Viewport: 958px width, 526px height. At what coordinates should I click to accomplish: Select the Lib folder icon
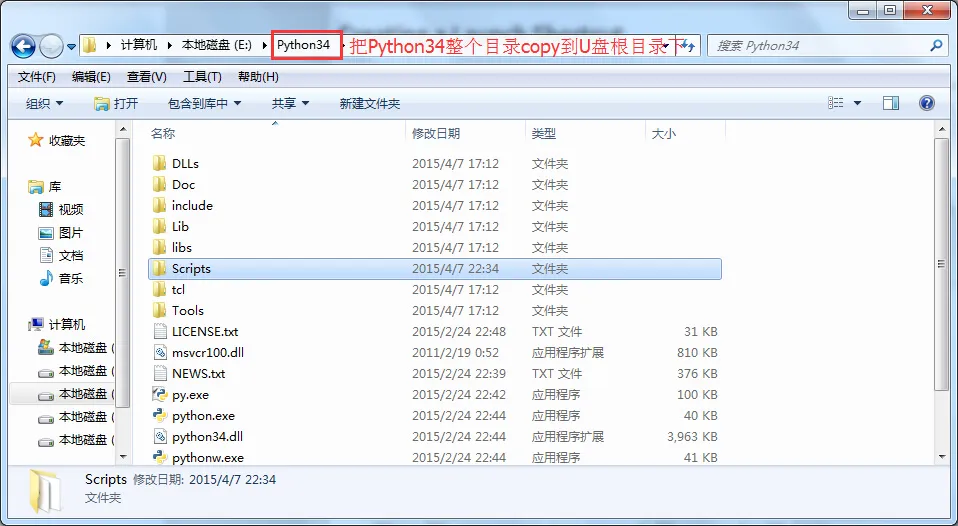click(x=159, y=226)
